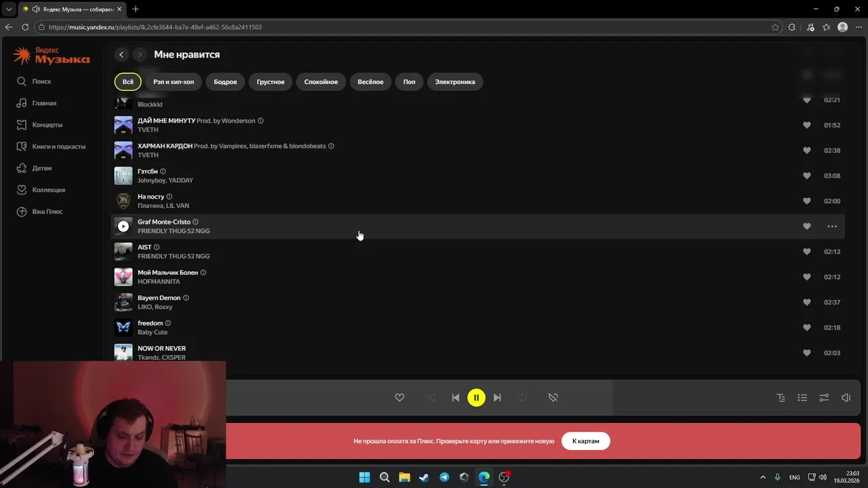Open a new browser tab
Viewport: 868px width, 488px height.
136,9
